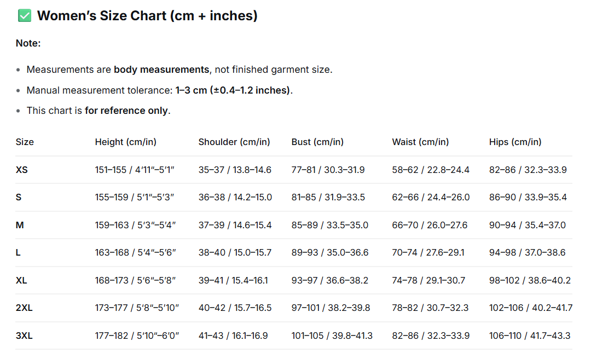Click the green checkmark icon beside the title

pos(25,16)
